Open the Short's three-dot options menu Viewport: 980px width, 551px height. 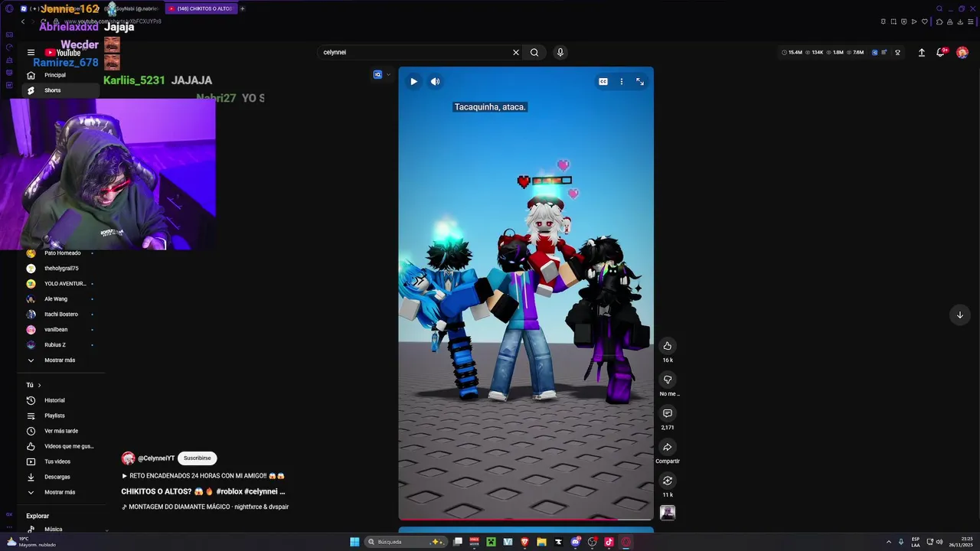point(622,81)
